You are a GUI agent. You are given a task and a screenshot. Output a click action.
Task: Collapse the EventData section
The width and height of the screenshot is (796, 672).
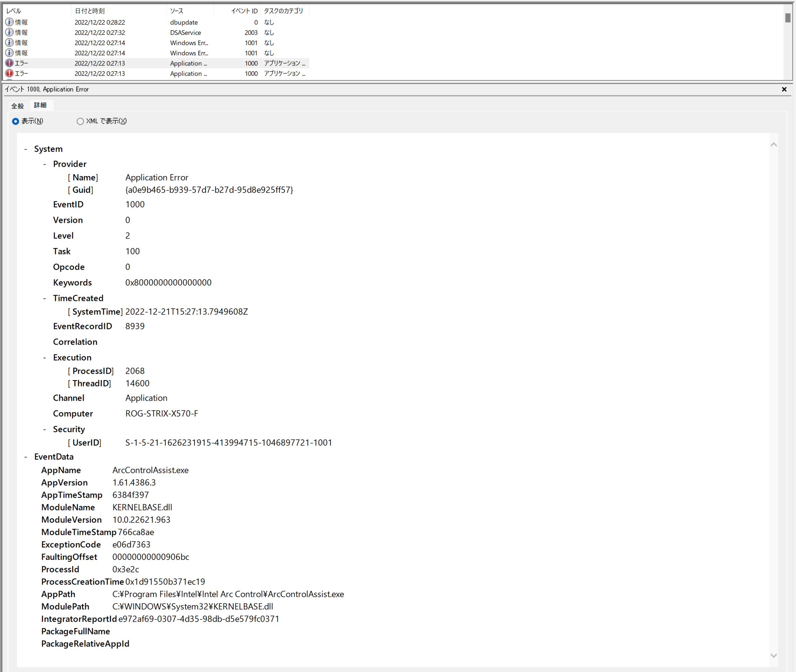click(x=26, y=456)
